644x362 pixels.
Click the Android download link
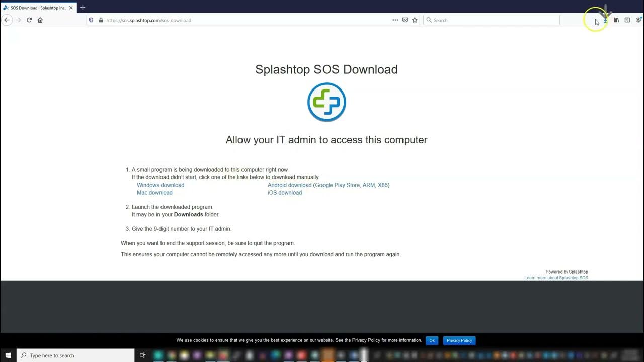click(x=289, y=185)
